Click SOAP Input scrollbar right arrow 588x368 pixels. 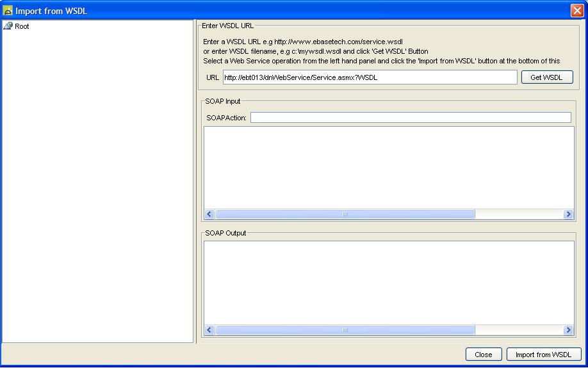[x=568, y=214]
